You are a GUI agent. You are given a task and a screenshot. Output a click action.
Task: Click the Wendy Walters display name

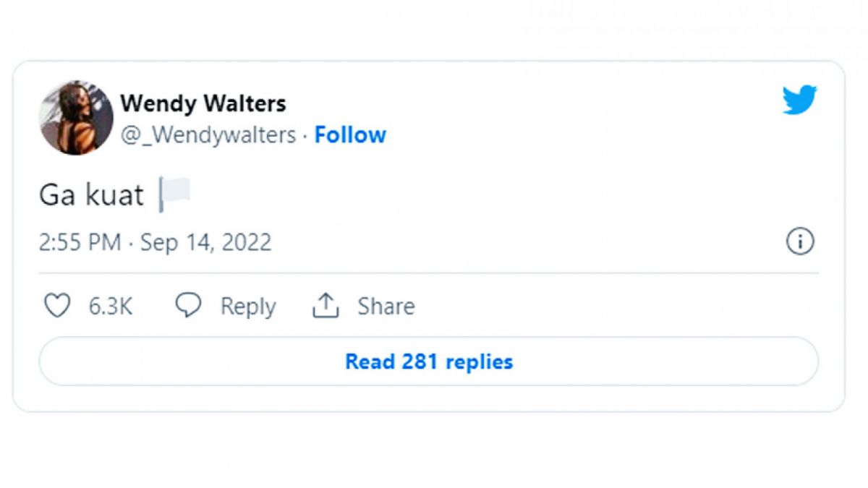pos(203,103)
